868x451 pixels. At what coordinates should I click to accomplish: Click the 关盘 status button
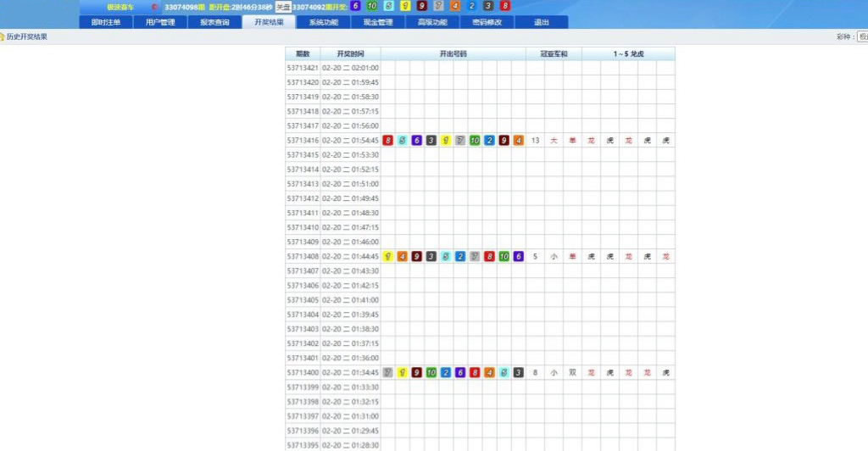coord(283,7)
